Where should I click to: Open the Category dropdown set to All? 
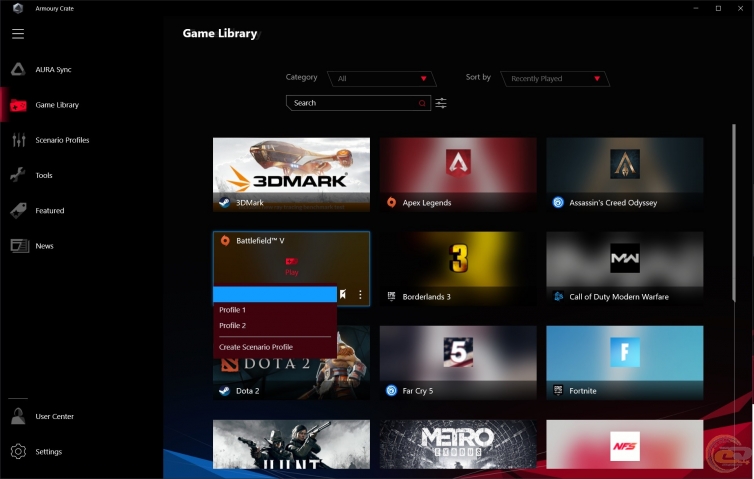[381, 78]
